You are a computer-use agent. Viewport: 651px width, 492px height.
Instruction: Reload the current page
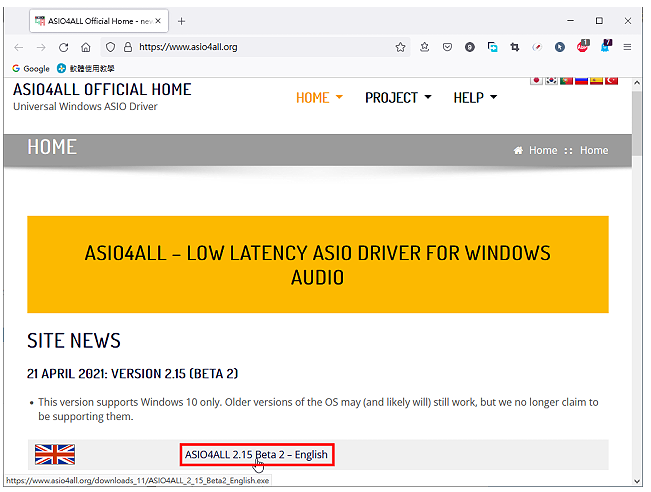(64, 47)
